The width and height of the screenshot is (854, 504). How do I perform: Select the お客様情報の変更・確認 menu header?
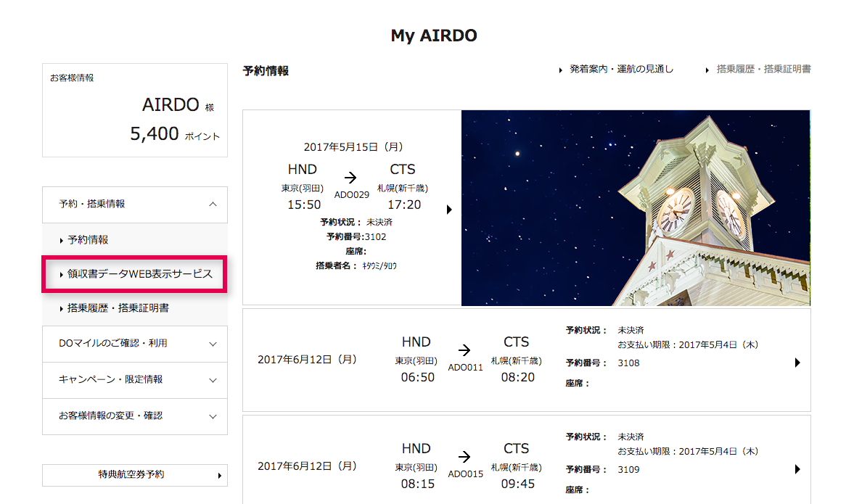134,416
